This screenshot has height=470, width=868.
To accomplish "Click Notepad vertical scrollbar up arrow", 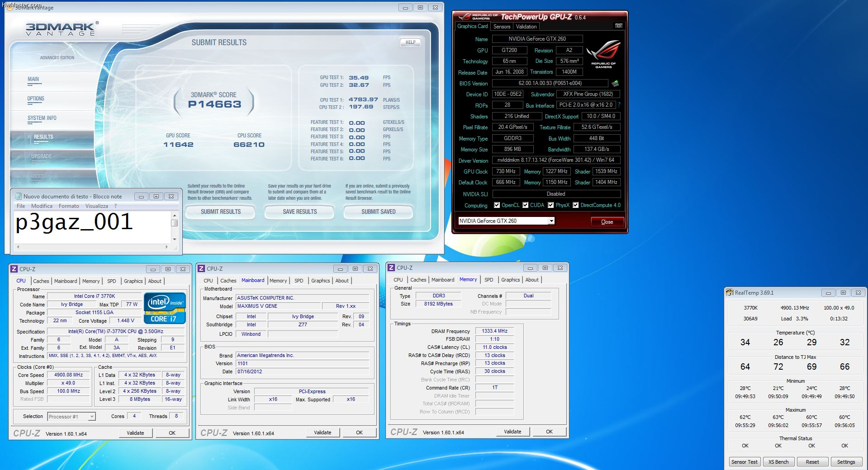I will coord(175,216).
